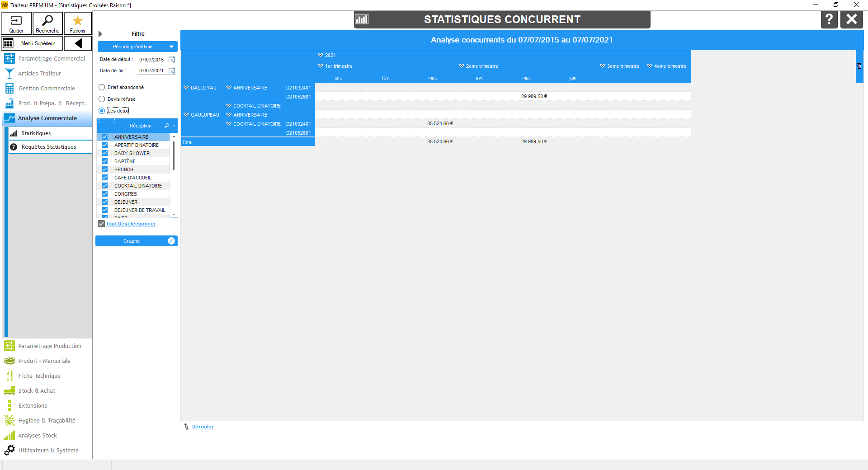Uncheck CONGRES checkbox
Viewport: 868px width, 470px height.
(x=104, y=194)
